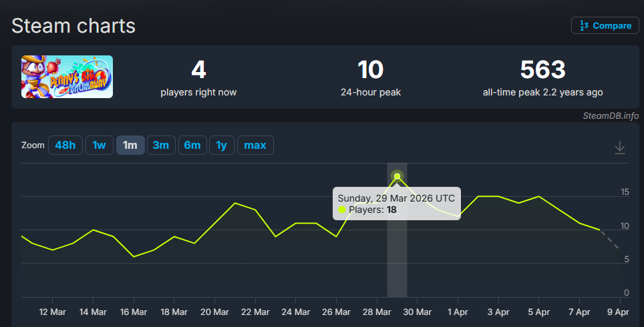Click the '5 Apr' axis label

(539, 312)
